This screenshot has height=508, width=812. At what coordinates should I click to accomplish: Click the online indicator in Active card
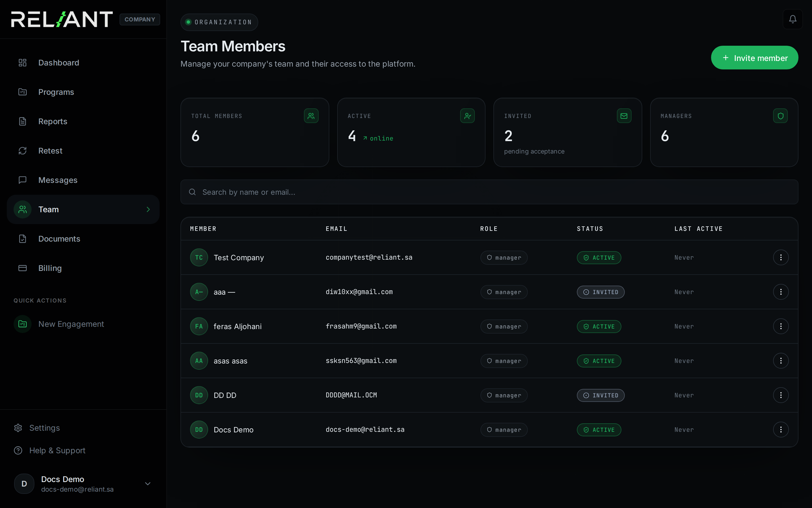coord(378,138)
